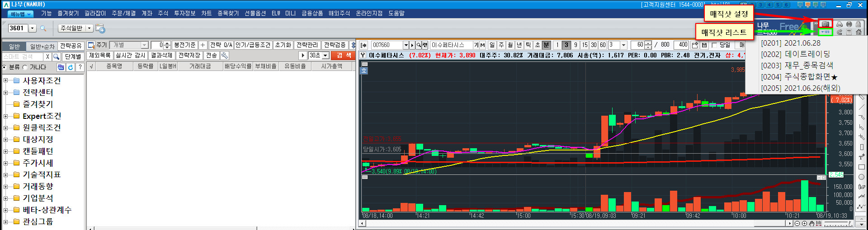The width and height of the screenshot is (868, 230).
Task: Click the chart zoom out minus icon
Action: pos(797,223)
